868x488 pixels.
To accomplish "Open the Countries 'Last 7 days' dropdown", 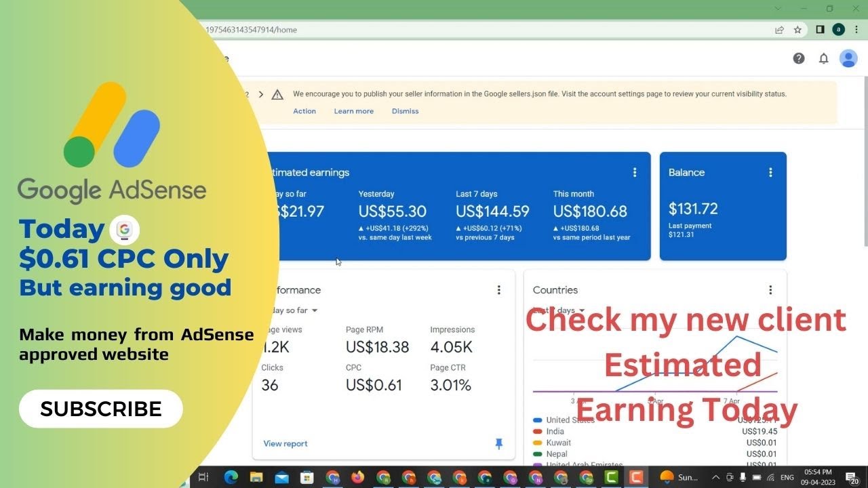I will click(x=560, y=310).
